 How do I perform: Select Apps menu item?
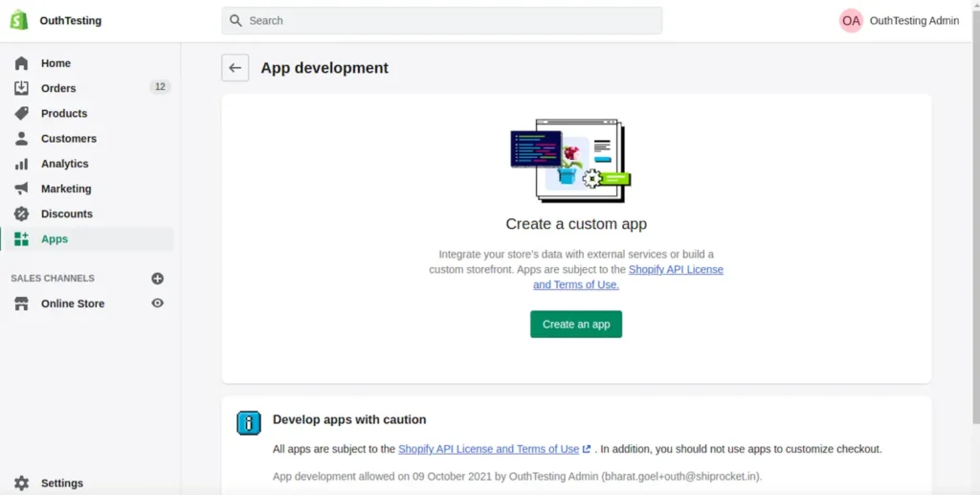click(87, 238)
